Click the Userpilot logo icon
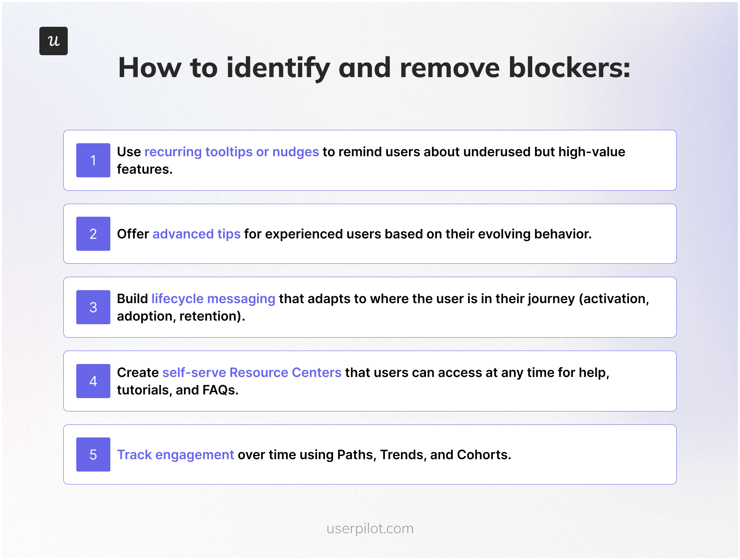Image resolution: width=740 pixels, height=560 pixels. coord(54,41)
